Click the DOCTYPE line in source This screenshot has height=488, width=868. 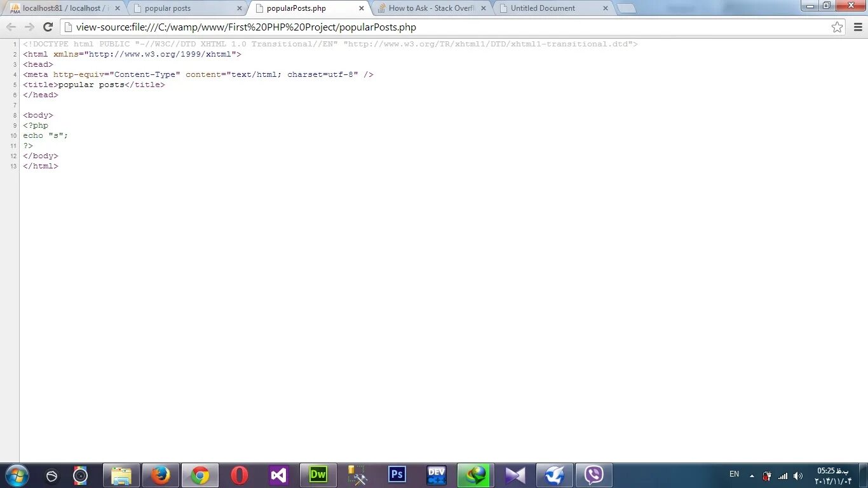tap(330, 44)
